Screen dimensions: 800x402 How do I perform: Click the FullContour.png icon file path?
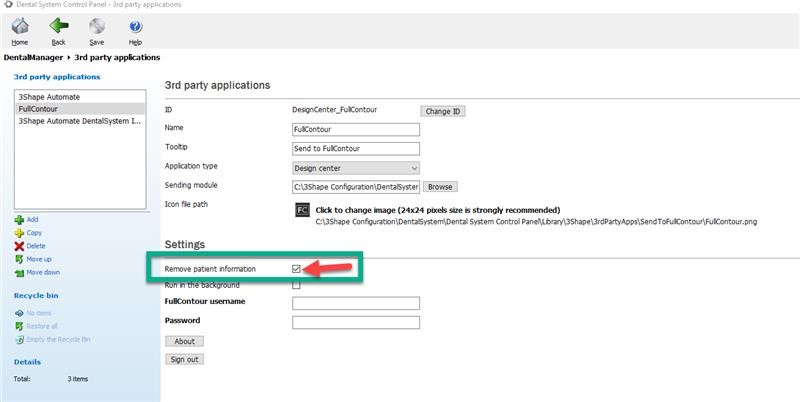[536, 222]
